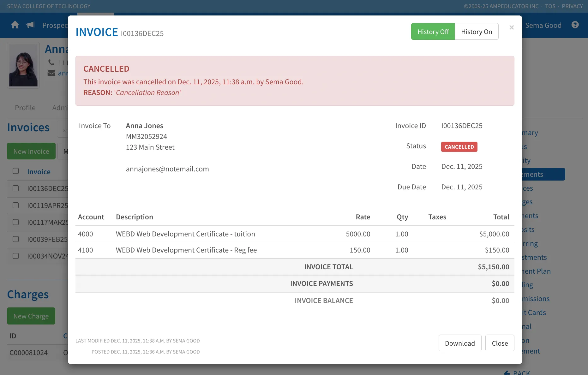This screenshot has height=375, width=588.
Task: Close the invoice dialog with X
Action: pos(512,27)
